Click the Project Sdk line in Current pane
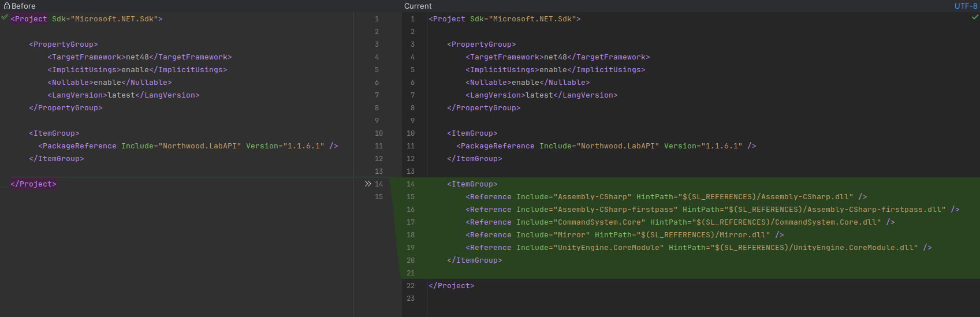 pyautogui.click(x=505, y=19)
